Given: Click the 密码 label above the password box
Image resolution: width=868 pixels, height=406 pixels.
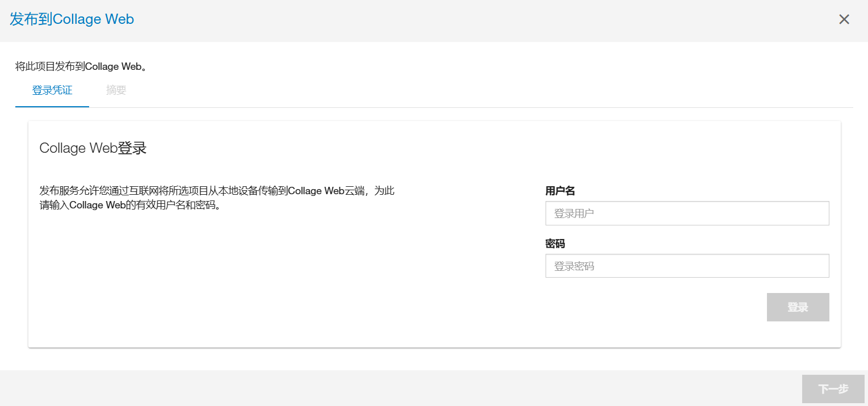Looking at the screenshot, I should coord(555,244).
